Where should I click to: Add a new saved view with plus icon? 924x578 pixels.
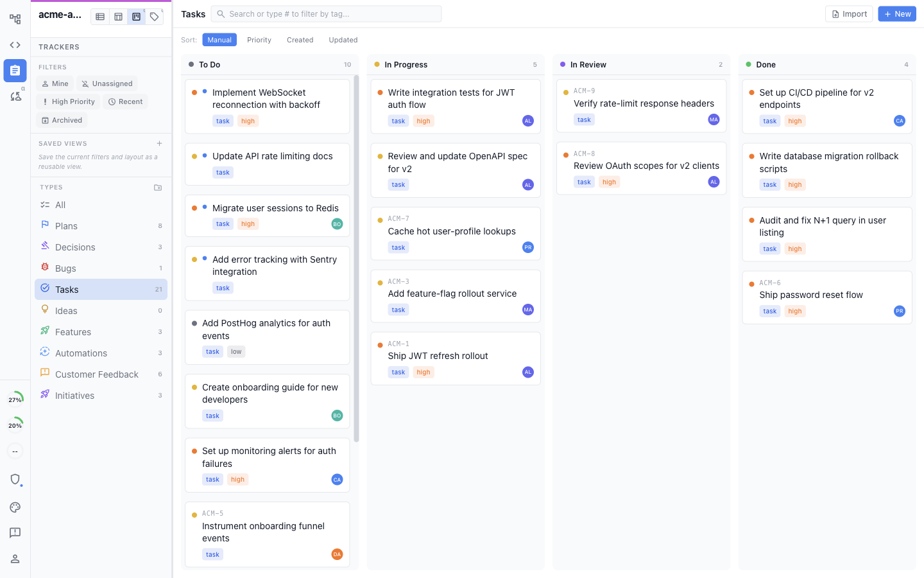159,143
